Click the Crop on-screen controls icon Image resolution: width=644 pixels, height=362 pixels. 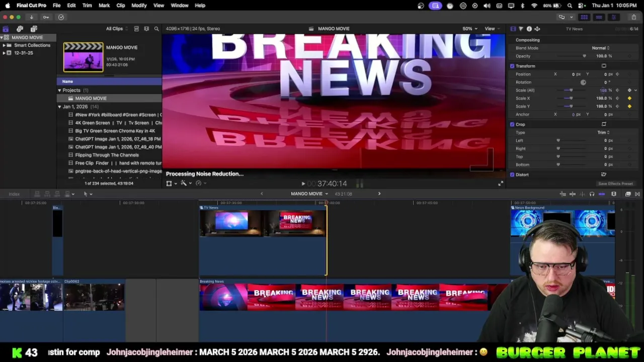[x=604, y=124]
